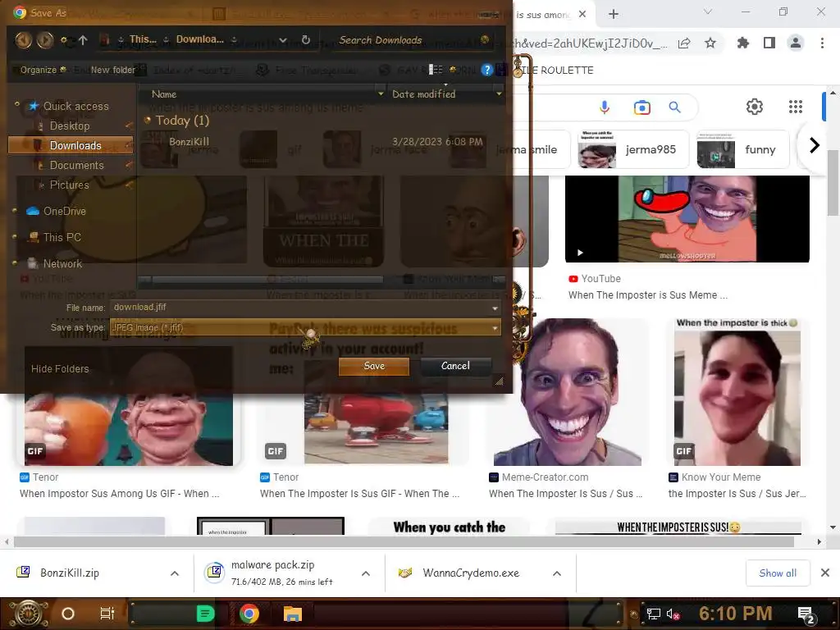Close the current Chrome tab
The width and height of the screenshot is (840, 630).
point(582,14)
